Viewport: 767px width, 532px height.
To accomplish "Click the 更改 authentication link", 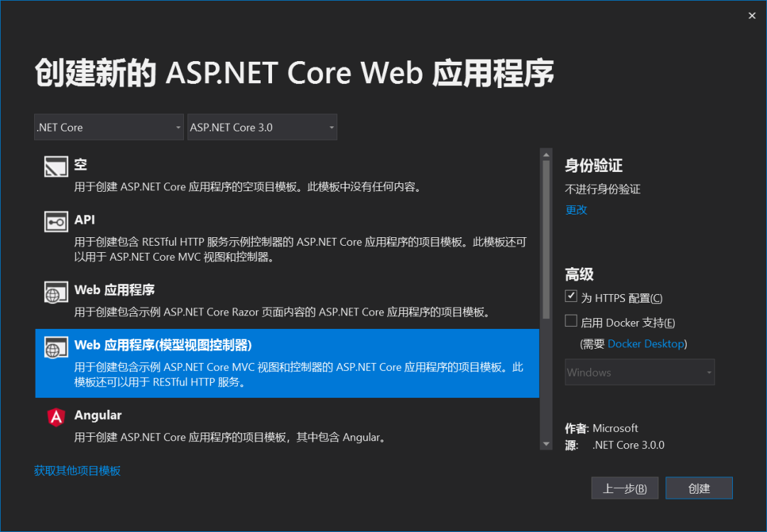I will click(576, 210).
